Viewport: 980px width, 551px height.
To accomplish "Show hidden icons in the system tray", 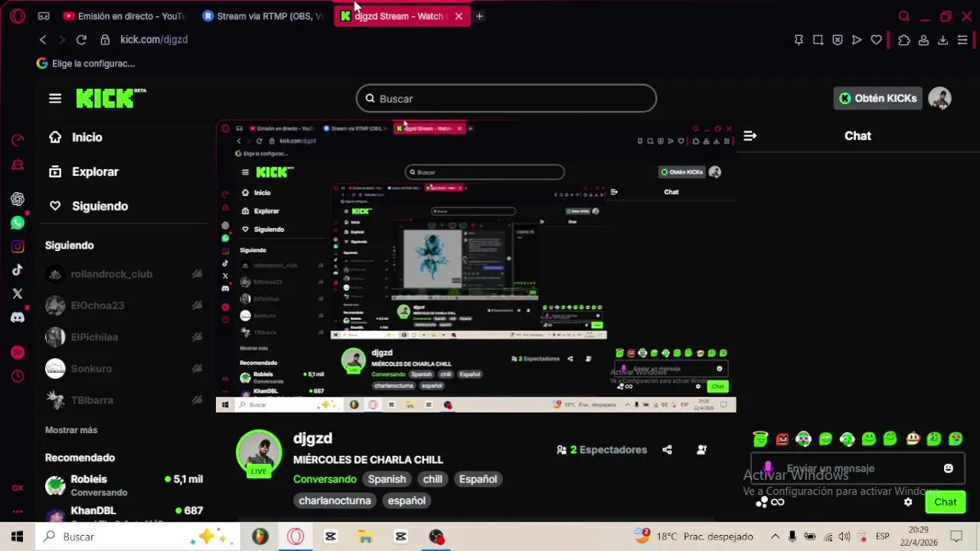I will click(x=775, y=536).
